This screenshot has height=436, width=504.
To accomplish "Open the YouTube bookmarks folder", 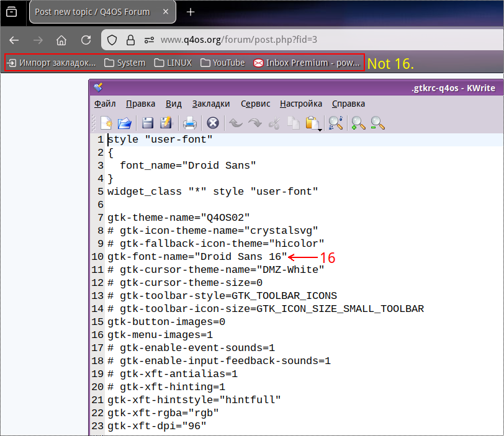I will pyautogui.click(x=222, y=63).
